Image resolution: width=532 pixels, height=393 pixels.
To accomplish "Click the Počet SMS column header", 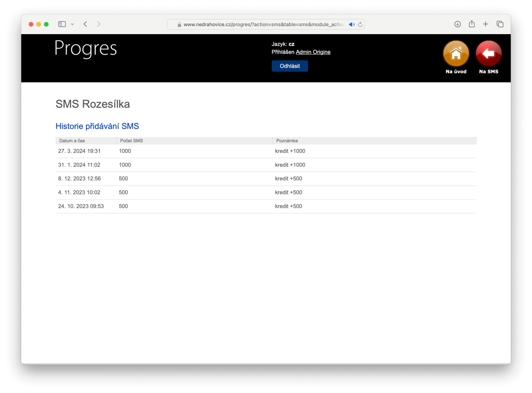I will (131, 141).
